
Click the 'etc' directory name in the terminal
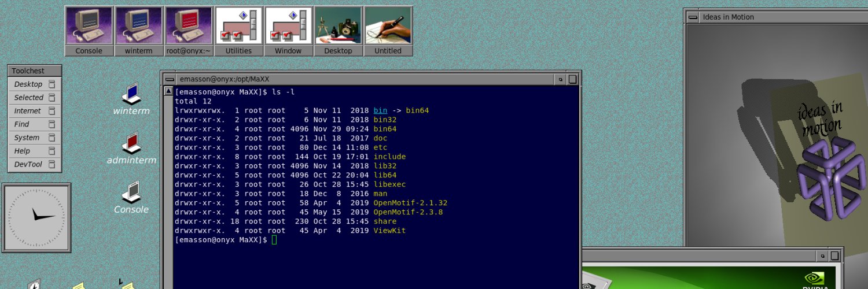[x=380, y=147]
